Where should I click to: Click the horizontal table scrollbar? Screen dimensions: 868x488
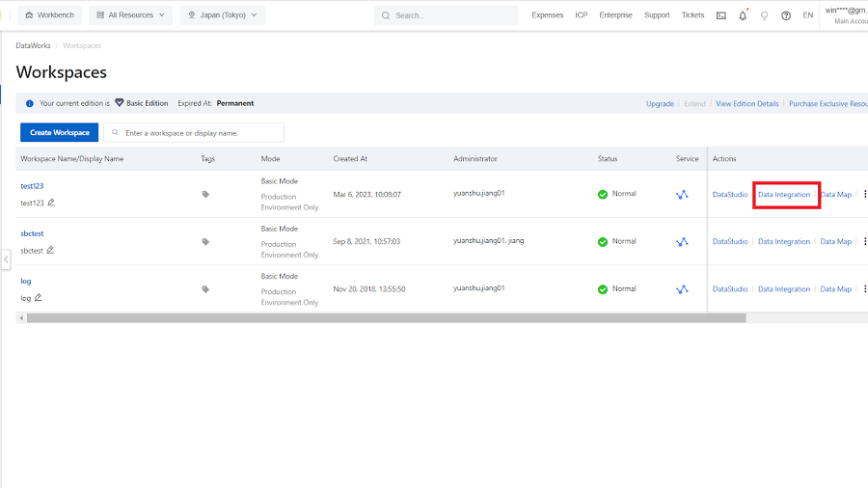tap(386, 317)
